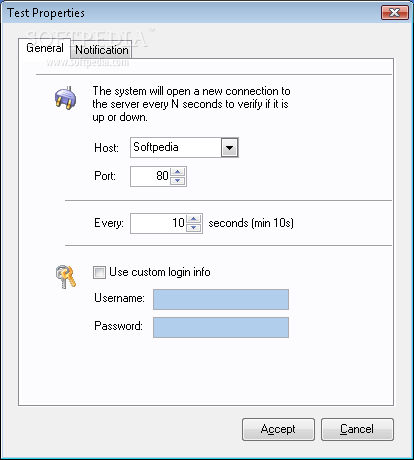The height and width of the screenshot is (460, 414).
Task: Click the 'seconds (min 10s)' label
Action: pos(251,223)
